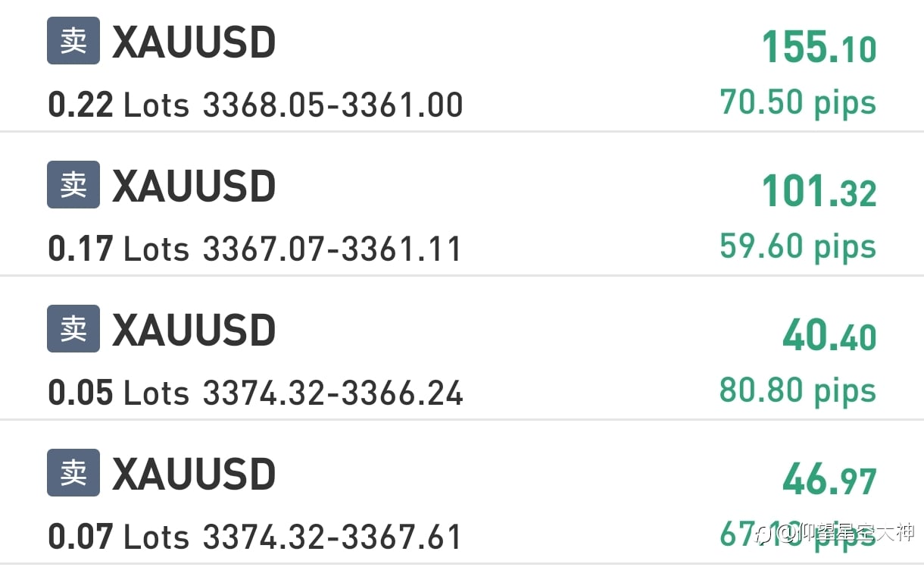
Task: Open the XAUUSD trade with 155.10 profit
Action: pos(462,66)
